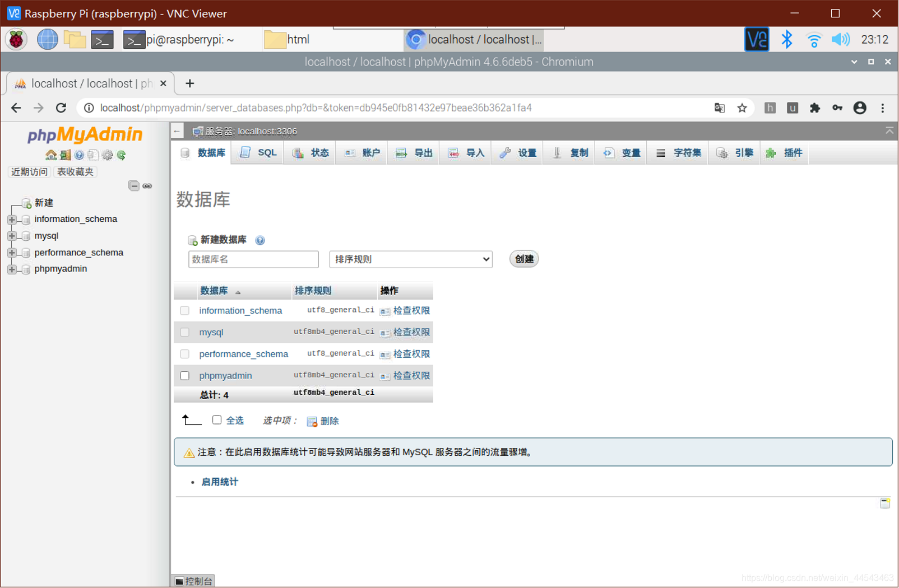Click the 创建 create button

click(524, 259)
